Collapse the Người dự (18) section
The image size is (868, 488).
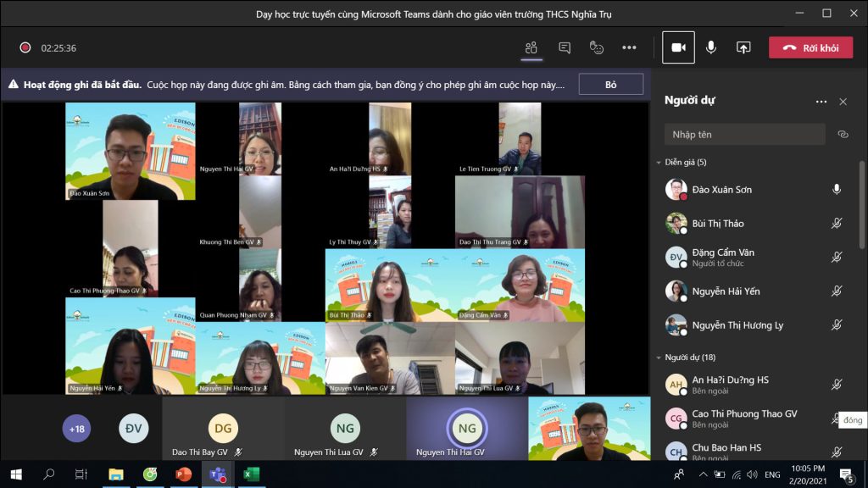tap(659, 358)
